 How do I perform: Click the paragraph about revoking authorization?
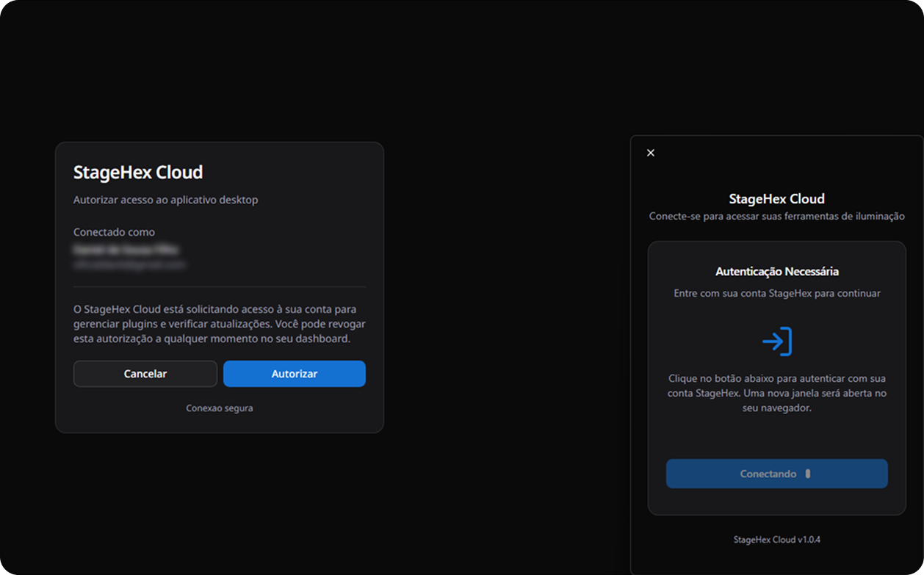point(219,324)
